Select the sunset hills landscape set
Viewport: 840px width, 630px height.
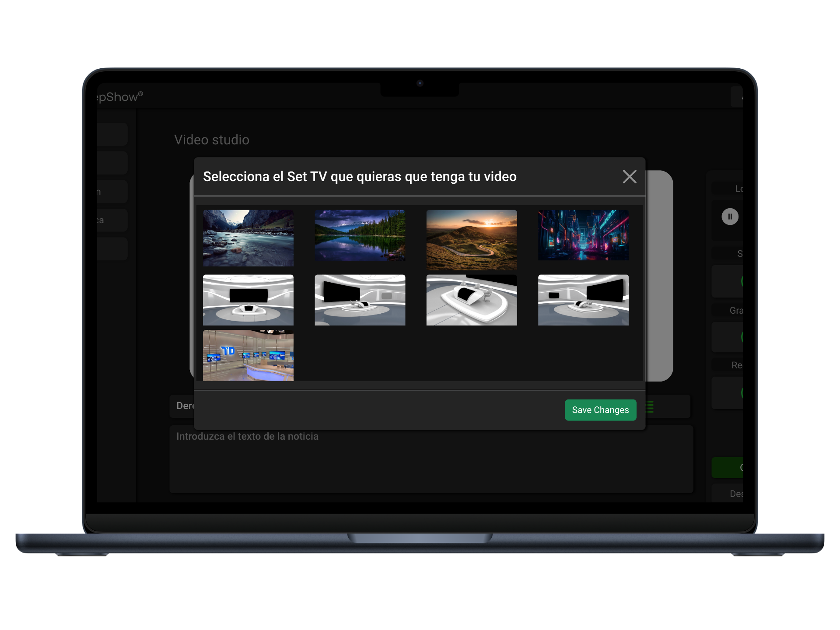click(472, 240)
